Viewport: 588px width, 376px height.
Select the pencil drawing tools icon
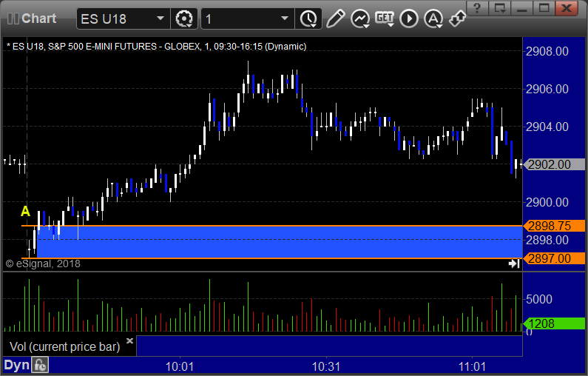(x=335, y=19)
